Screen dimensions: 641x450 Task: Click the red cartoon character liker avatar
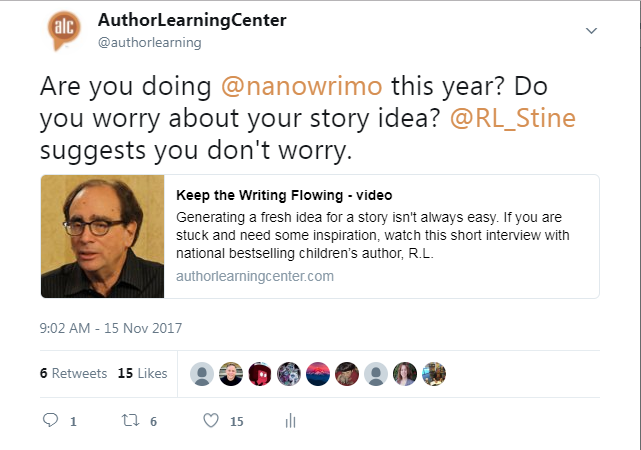[260, 374]
